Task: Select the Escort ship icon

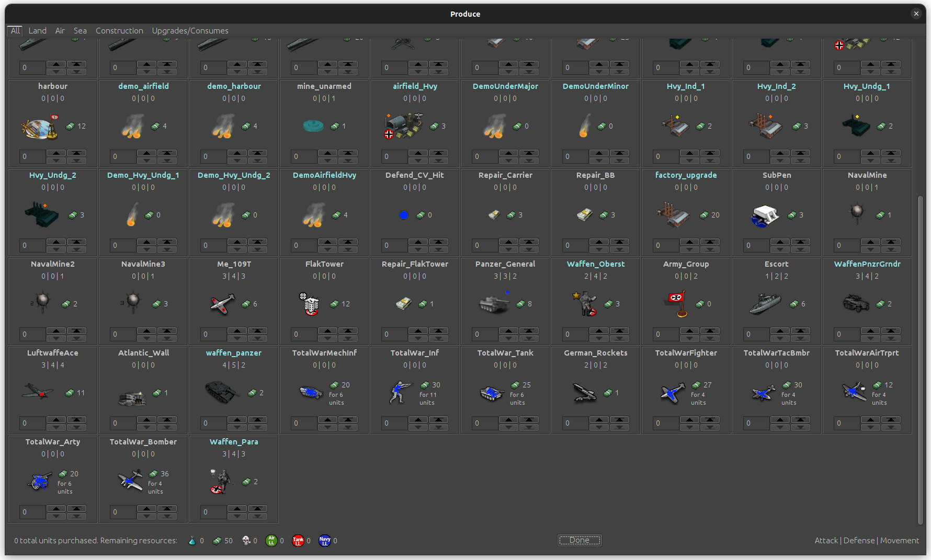Action: coord(765,304)
